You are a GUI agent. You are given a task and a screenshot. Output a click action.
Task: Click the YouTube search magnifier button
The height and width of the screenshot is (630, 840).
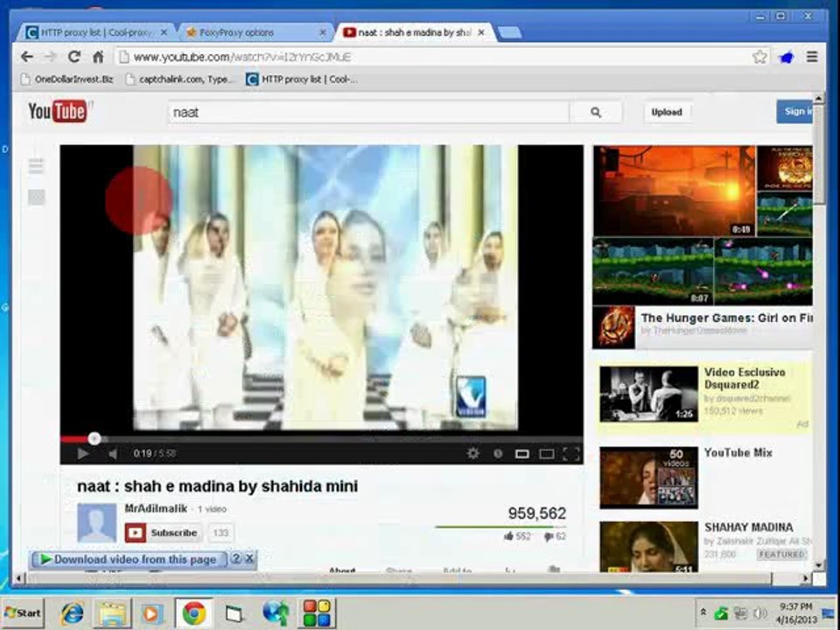[x=596, y=113]
